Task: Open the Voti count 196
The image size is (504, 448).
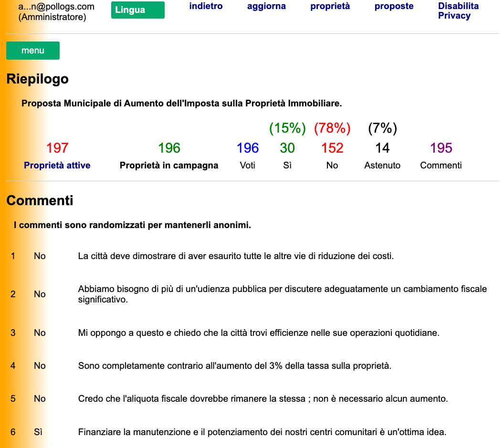Action: coord(247,148)
